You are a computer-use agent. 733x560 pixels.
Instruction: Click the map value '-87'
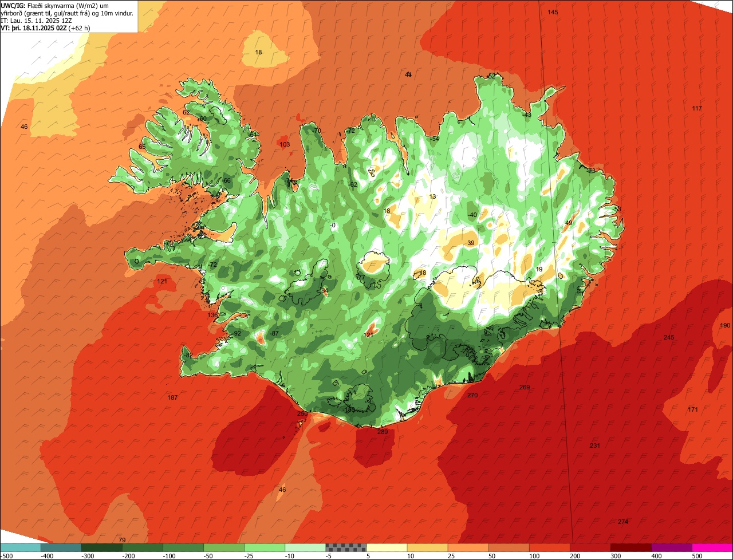click(x=274, y=333)
